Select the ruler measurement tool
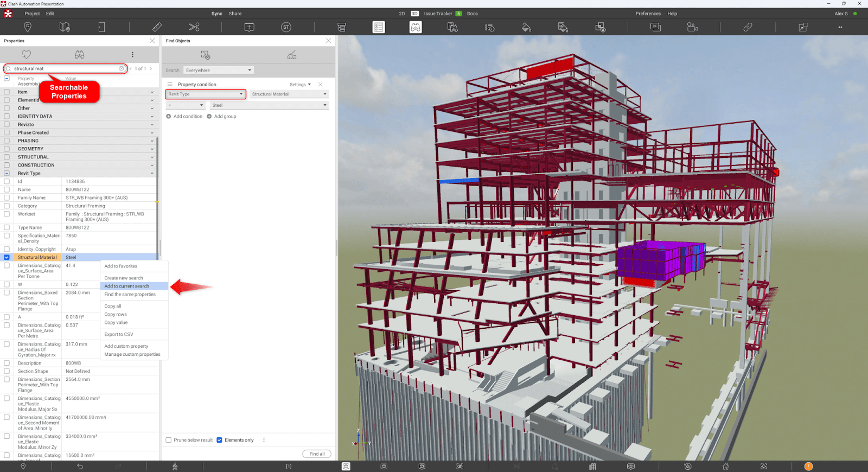 coord(157,27)
